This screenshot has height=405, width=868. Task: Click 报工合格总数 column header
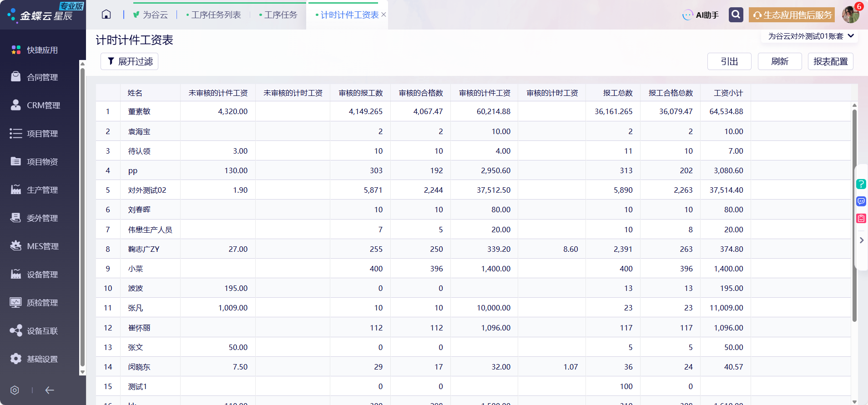tap(671, 93)
